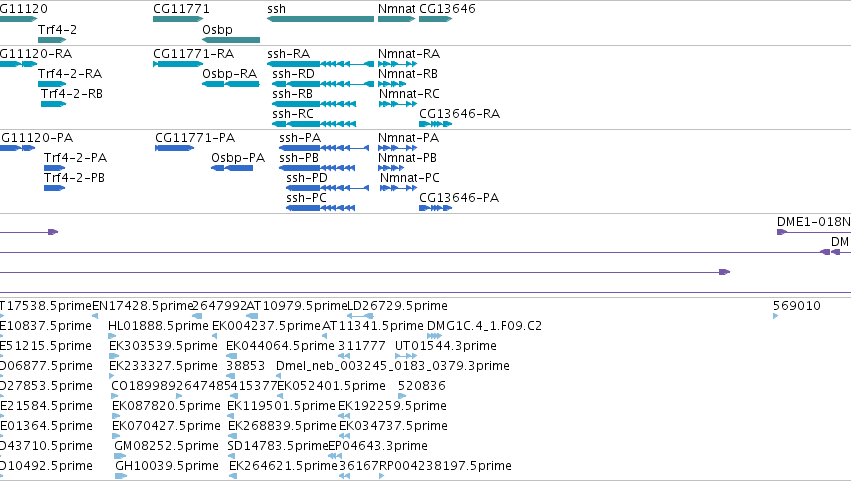851x481 pixels.
Task: Click the Nmnat-RC transcript label
Action: pyautogui.click(x=409, y=94)
